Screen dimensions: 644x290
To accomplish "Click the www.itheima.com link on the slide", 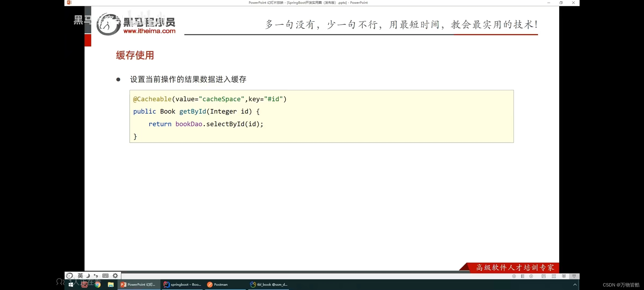I will point(149,31).
